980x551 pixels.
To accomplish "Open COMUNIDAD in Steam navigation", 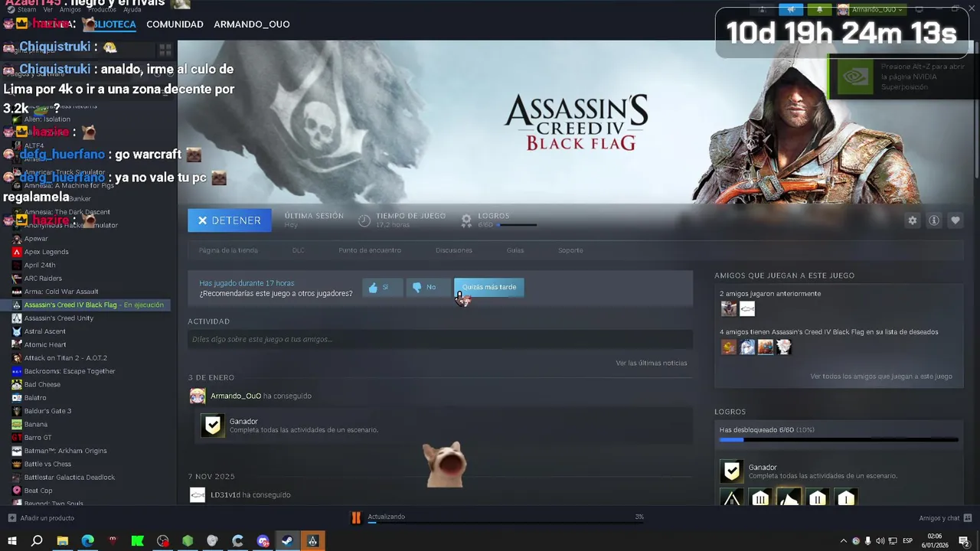I will click(175, 24).
